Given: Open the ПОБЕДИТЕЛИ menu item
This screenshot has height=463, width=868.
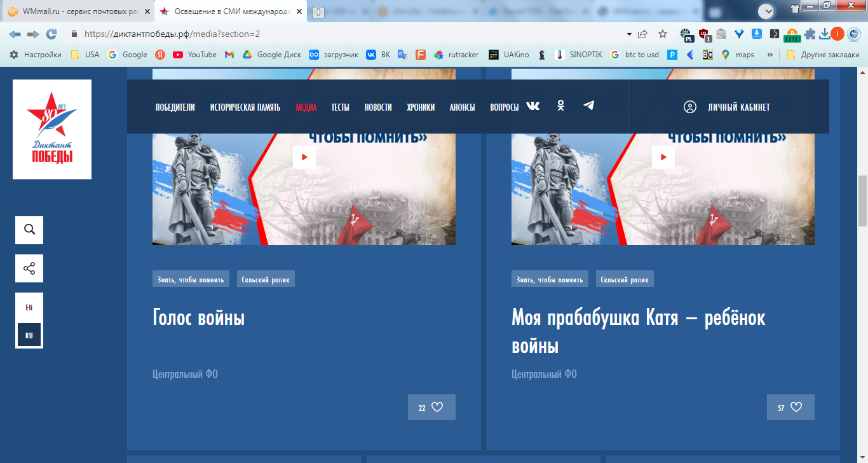Looking at the screenshot, I should (175, 107).
